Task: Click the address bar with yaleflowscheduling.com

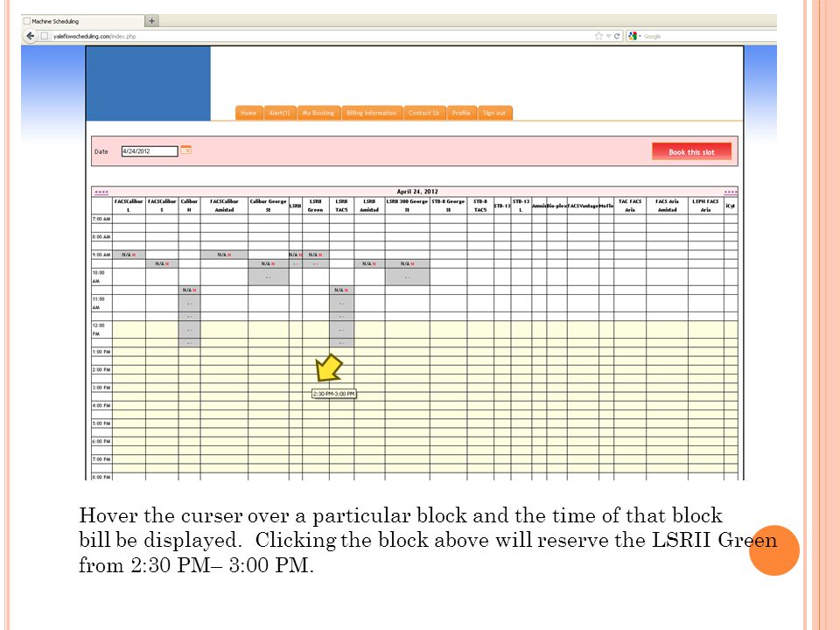Action: tap(321, 36)
